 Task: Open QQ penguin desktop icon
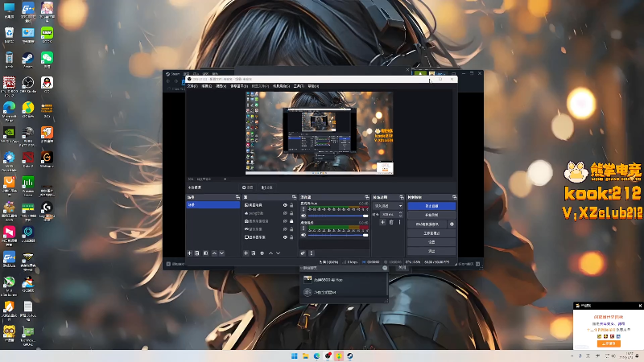[47, 84]
